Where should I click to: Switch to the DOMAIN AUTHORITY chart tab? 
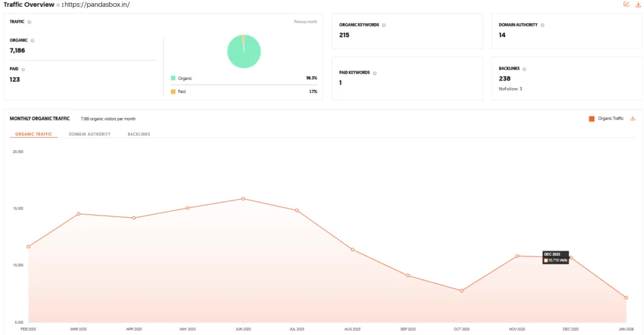pos(89,135)
